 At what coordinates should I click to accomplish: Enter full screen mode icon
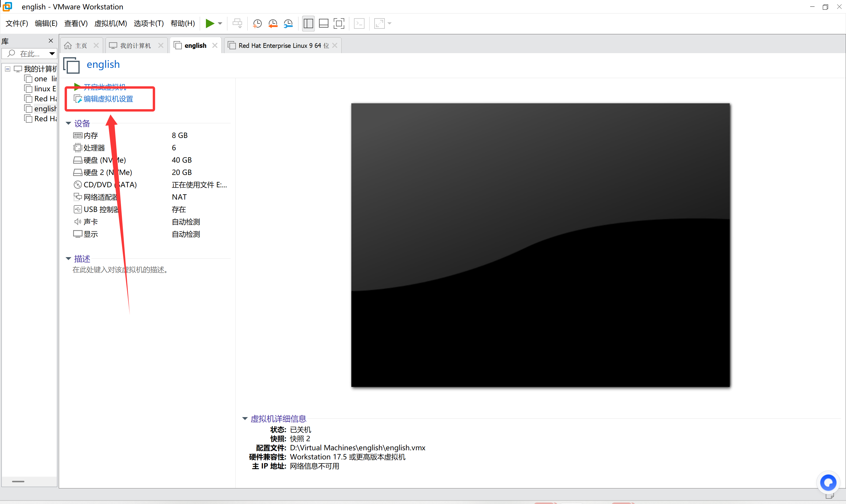coord(339,23)
